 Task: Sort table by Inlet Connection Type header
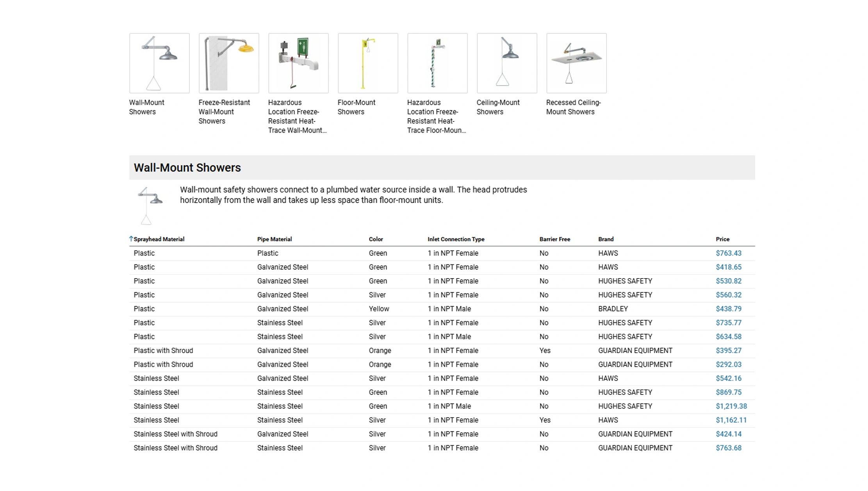click(456, 239)
